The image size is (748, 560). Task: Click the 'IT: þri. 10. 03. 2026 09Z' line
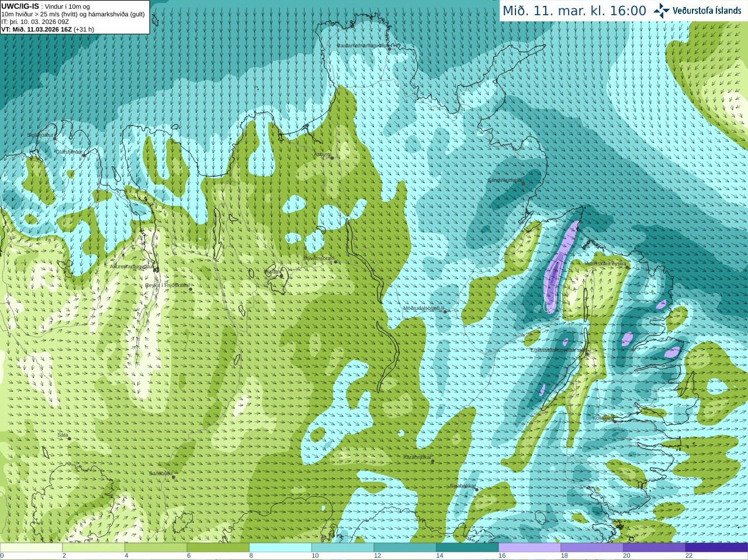35,22
